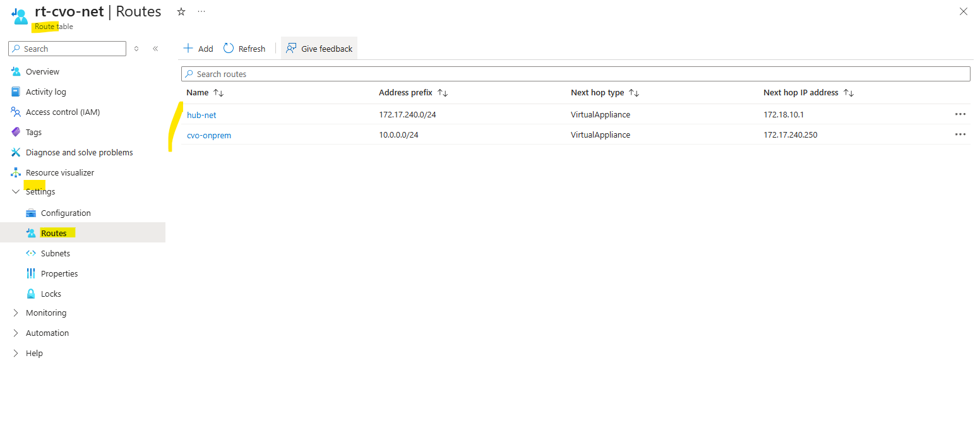
Task: Open the Tags menu item
Action: [33, 132]
